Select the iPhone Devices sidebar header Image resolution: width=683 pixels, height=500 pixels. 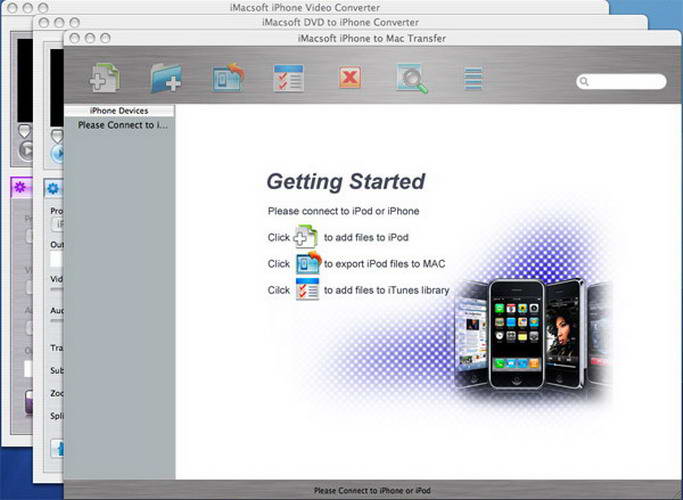tap(119, 111)
